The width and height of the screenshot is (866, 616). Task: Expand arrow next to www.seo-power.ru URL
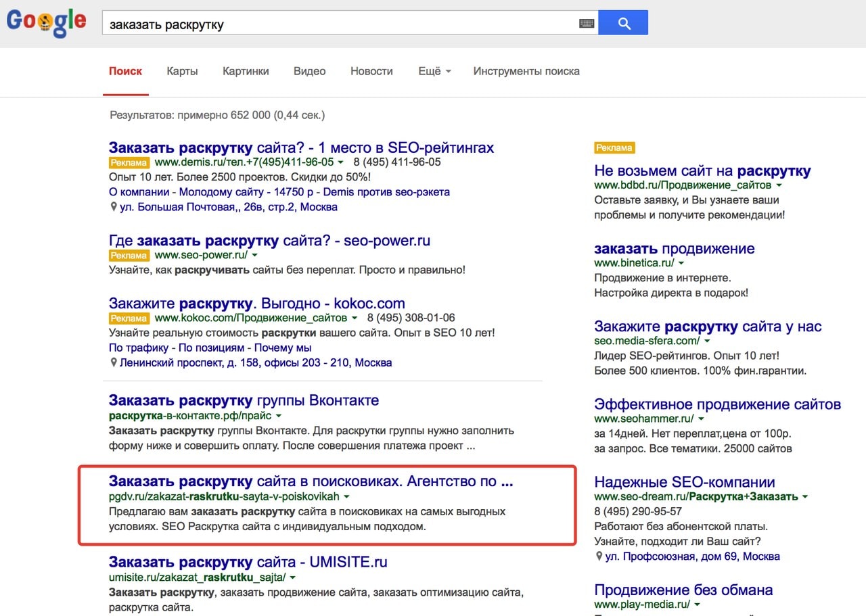point(254,256)
